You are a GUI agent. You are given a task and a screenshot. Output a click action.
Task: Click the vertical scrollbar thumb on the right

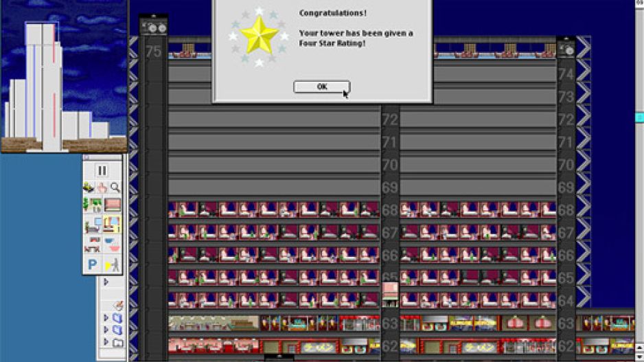639,117
